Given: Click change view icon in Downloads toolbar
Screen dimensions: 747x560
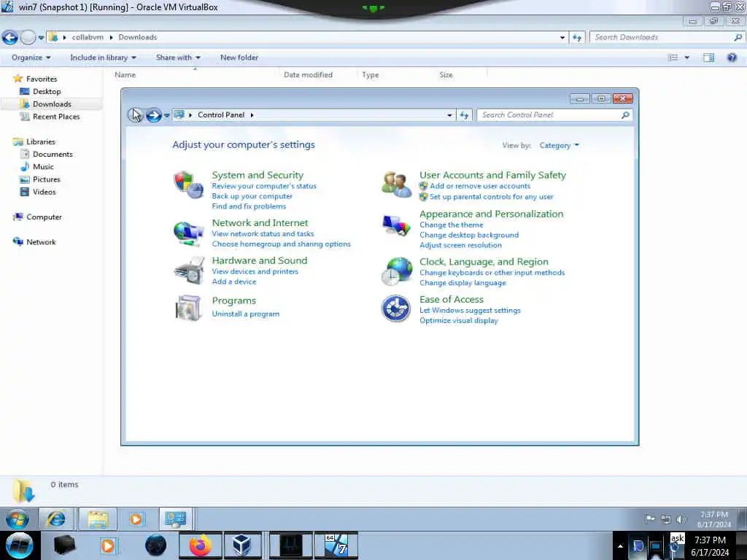Looking at the screenshot, I should [x=673, y=58].
